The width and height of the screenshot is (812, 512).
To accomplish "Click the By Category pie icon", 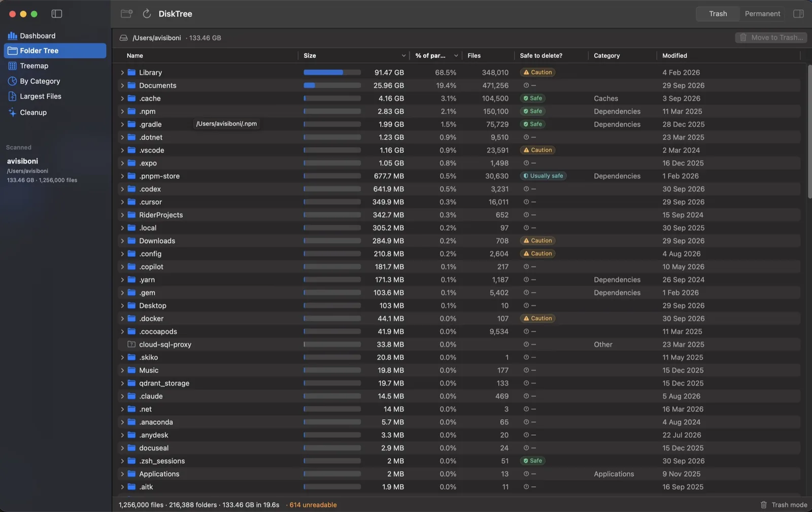I will point(12,81).
